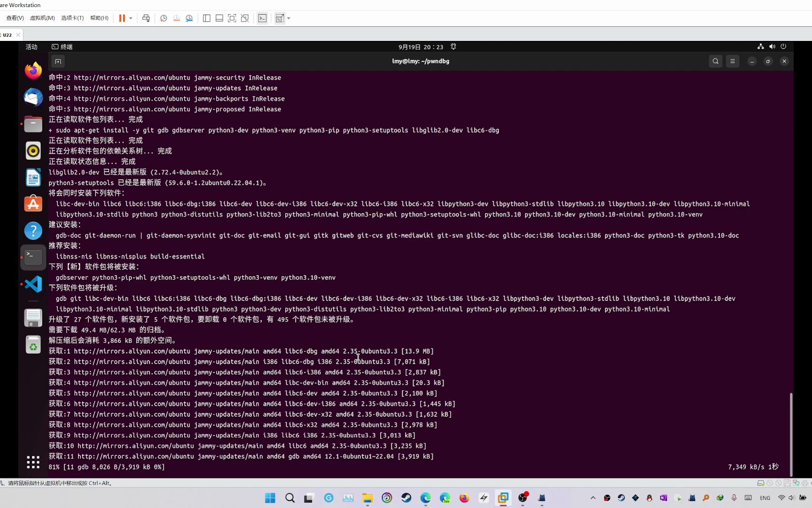
Task: Open Windows File Explorer from the taskbar
Action: tap(367, 498)
